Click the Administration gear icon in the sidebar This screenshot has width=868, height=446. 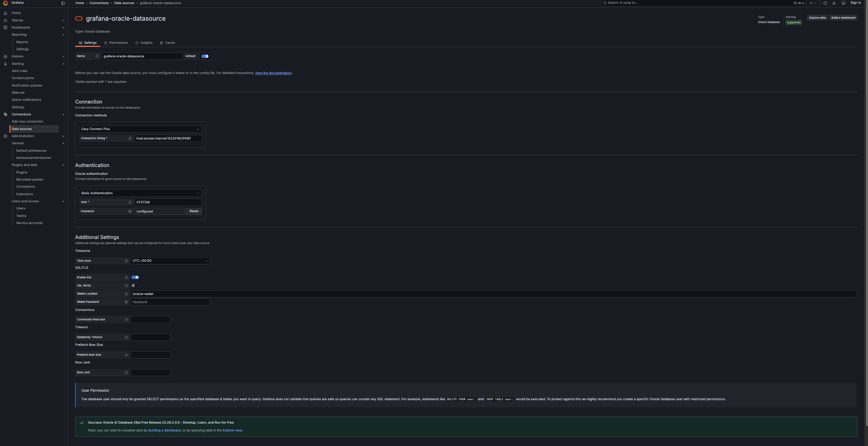point(5,136)
